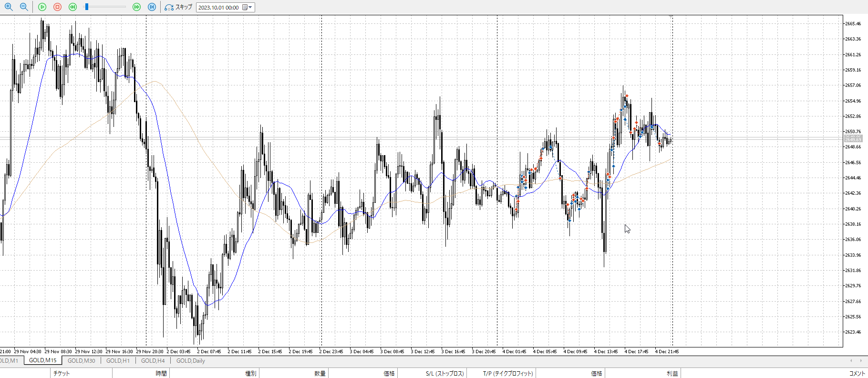Screen dimensions: 868x378
Task: Click the T/P (テイクプロフィット) column header
Action: click(x=507, y=373)
